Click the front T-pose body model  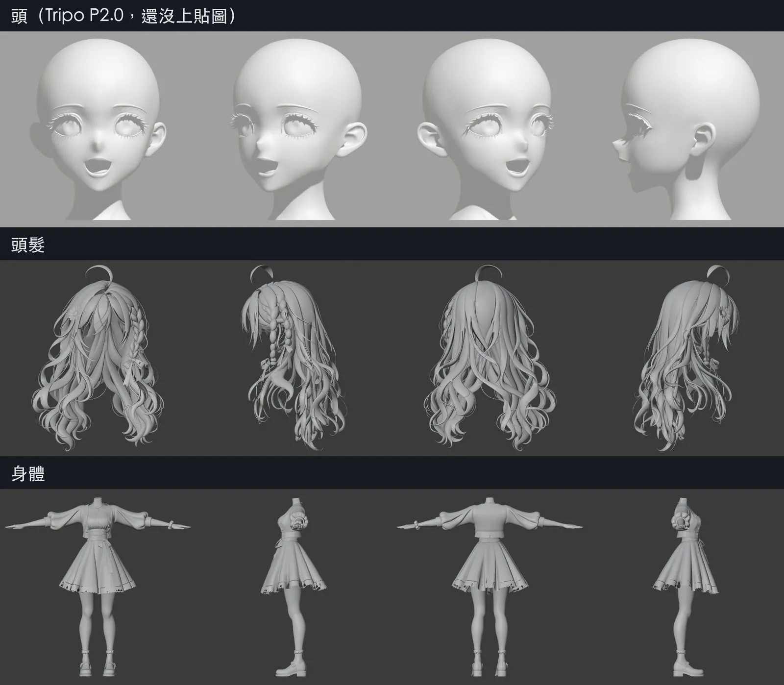[98, 588]
